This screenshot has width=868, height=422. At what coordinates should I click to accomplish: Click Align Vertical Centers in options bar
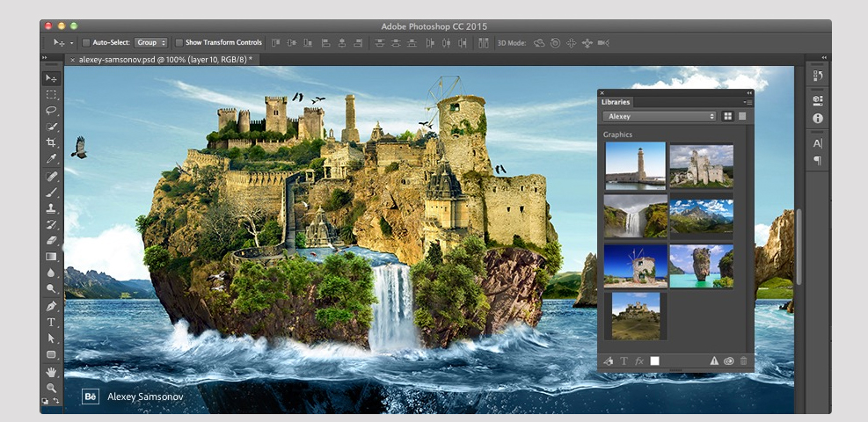click(292, 42)
